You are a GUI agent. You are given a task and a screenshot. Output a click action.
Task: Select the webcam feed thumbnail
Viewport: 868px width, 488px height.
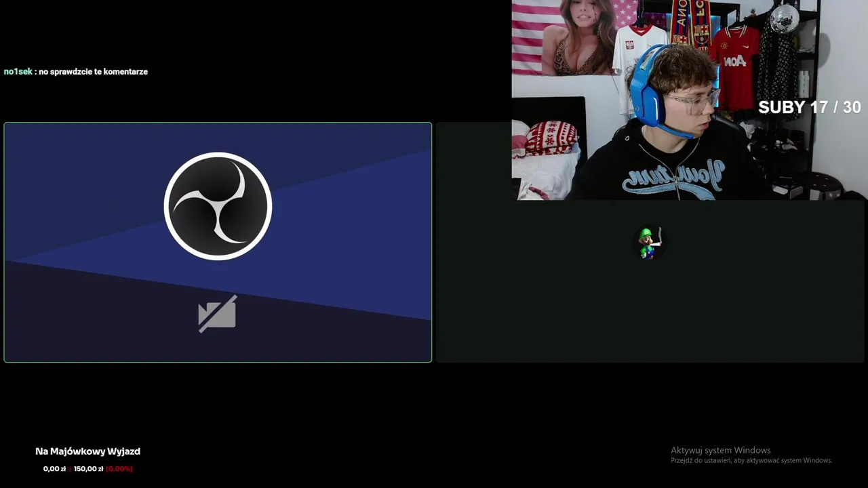tap(689, 100)
